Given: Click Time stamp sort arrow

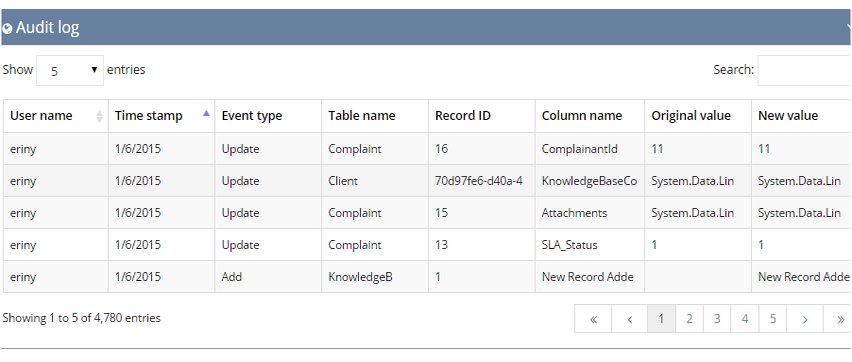Looking at the screenshot, I should [x=206, y=113].
